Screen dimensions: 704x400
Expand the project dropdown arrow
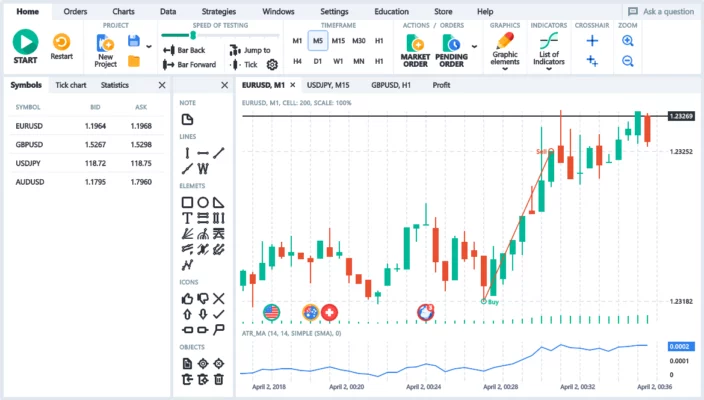coord(149,46)
